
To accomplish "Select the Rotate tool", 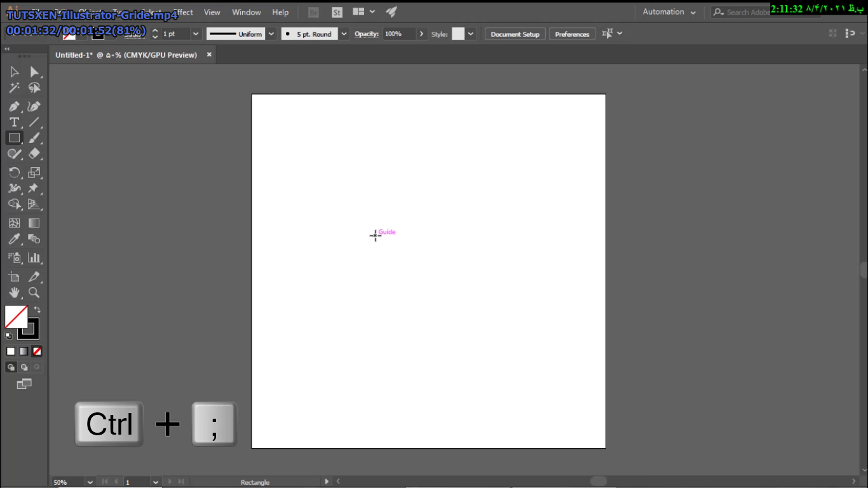I will click(14, 172).
